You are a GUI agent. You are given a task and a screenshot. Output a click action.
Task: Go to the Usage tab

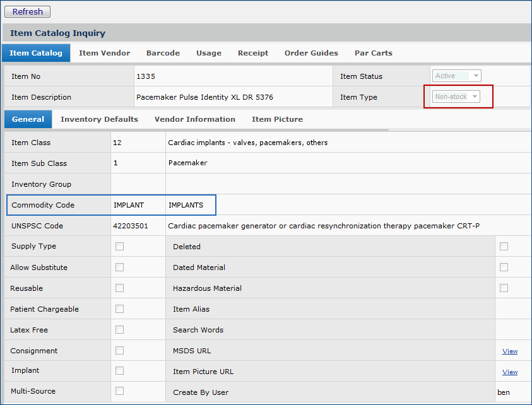208,53
